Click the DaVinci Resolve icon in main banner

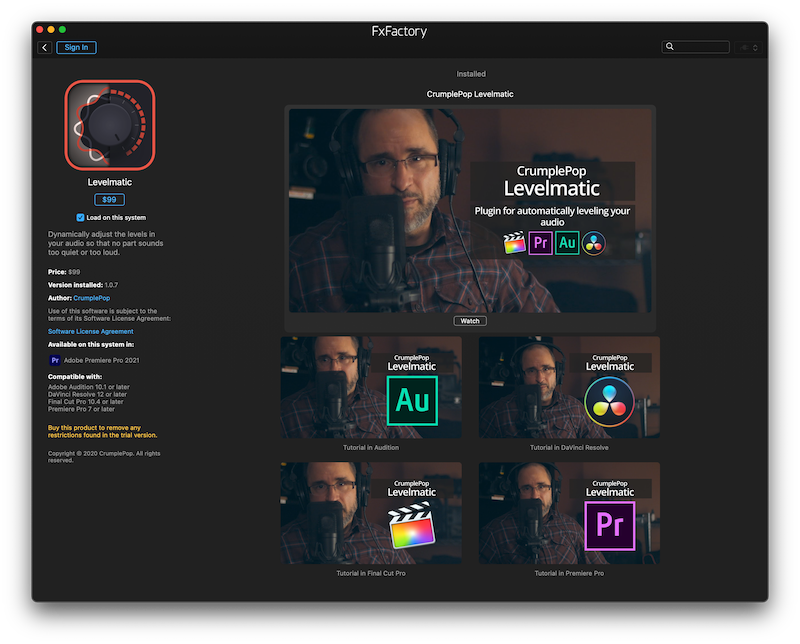pos(593,243)
